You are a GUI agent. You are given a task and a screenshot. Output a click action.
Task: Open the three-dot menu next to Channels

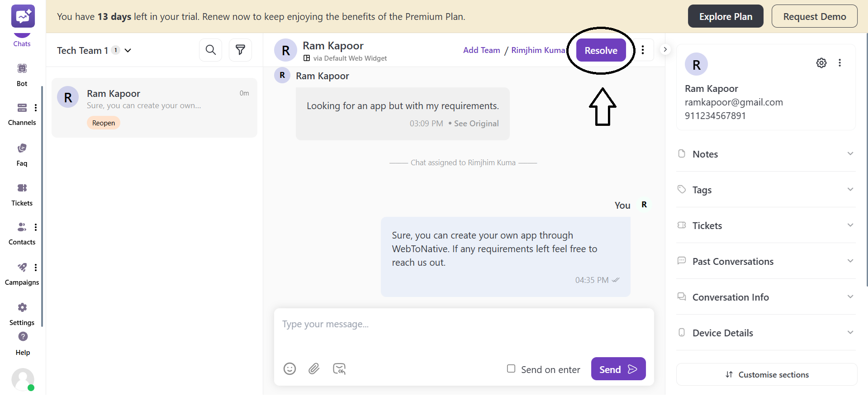tap(36, 107)
